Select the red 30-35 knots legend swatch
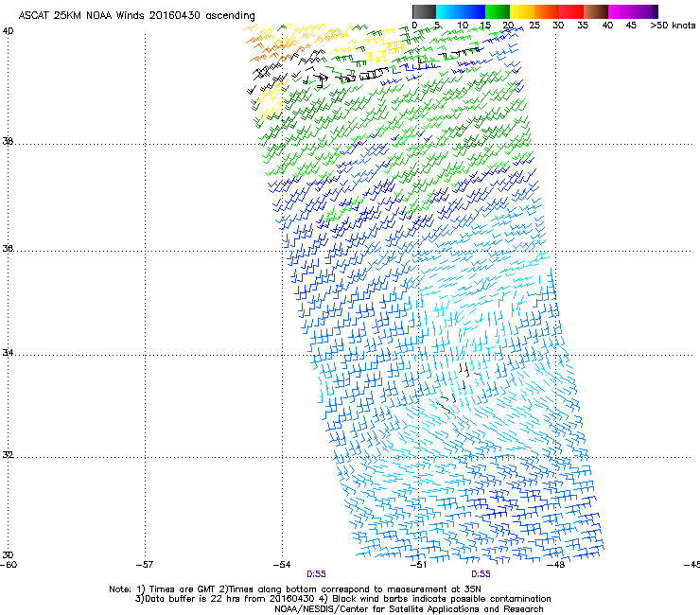The width and height of the screenshot is (700, 615). [571, 11]
